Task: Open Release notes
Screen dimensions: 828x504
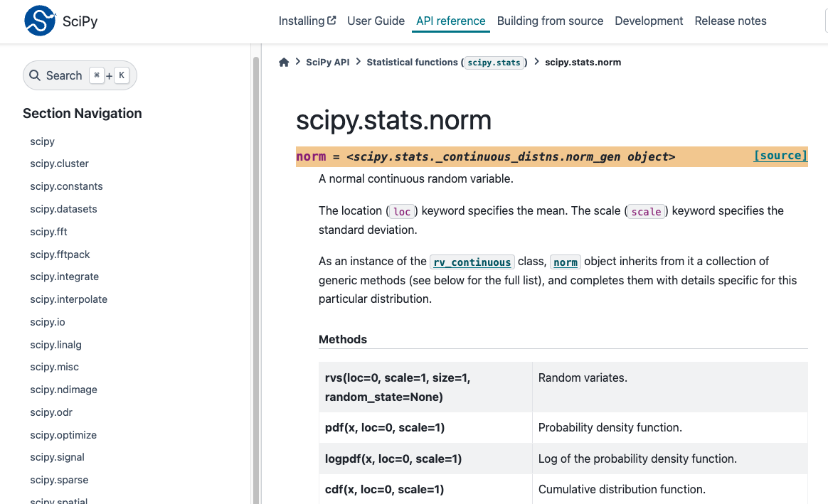Action: point(731,21)
